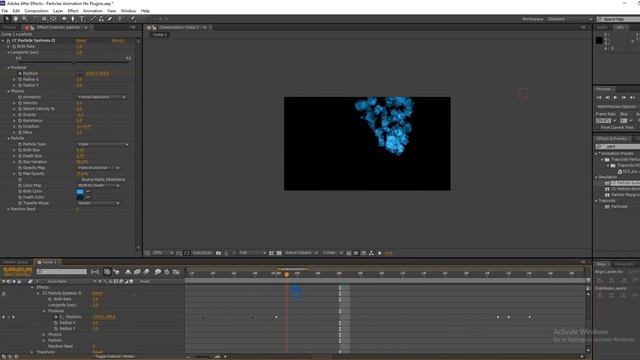Step to next frame in Preview panel
Screen dimensions: 640x360
pos(624,98)
